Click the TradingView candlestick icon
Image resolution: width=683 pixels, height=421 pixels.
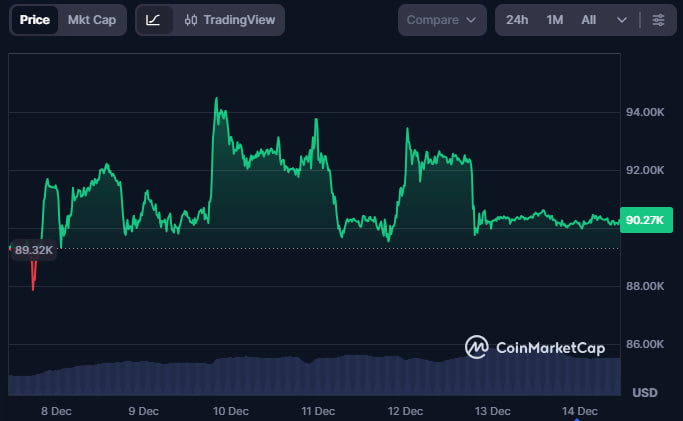click(191, 20)
